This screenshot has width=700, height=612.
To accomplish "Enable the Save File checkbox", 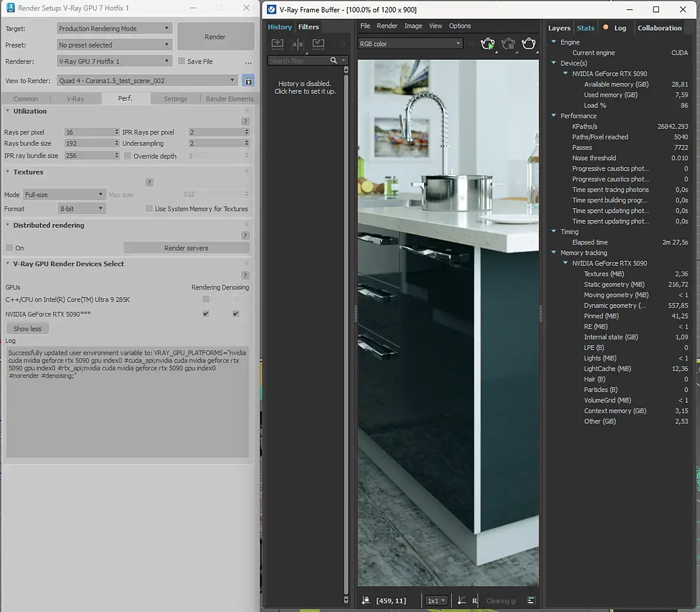I will (182, 61).
